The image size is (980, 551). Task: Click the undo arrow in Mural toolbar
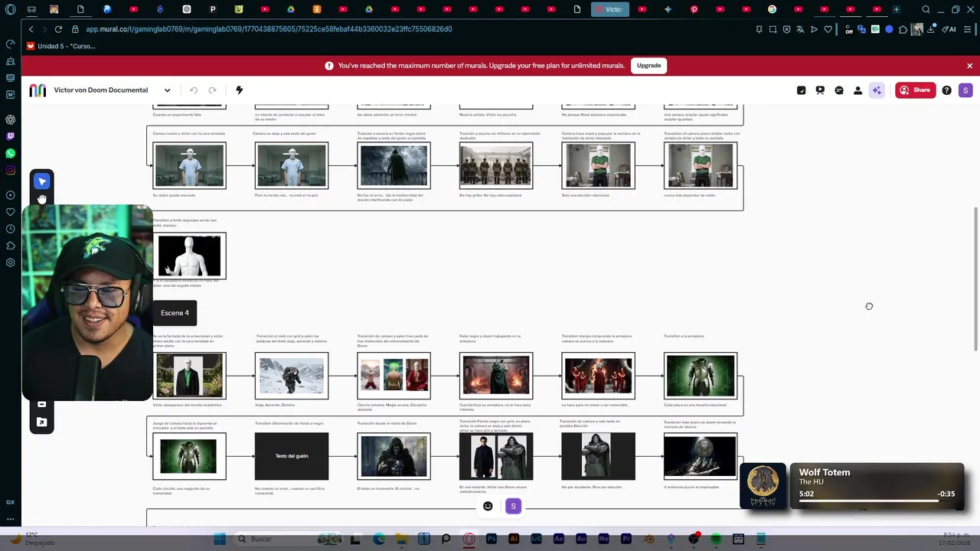[x=194, y=90]
